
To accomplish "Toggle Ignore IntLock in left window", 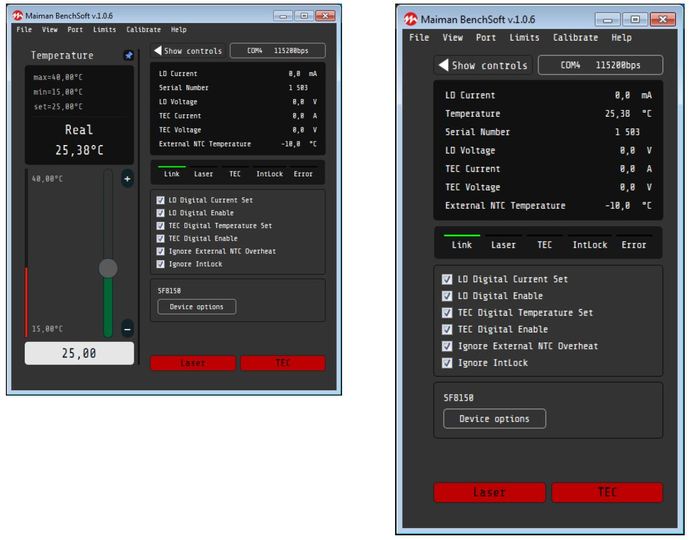I will click(x=161, y=264).
